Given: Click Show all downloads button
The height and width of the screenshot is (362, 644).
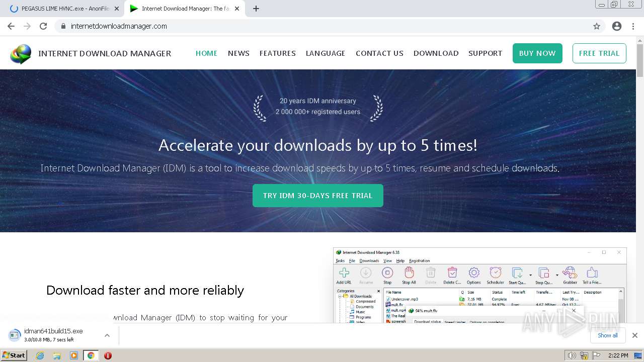Looking at the screenshot, I should [x=608, y=335].
